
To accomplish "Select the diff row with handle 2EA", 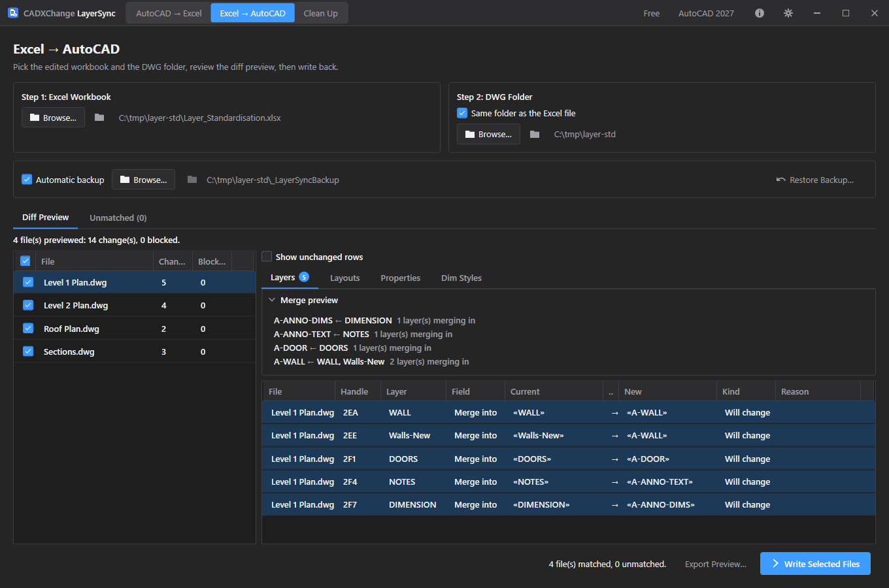I will tap(569, 413).
